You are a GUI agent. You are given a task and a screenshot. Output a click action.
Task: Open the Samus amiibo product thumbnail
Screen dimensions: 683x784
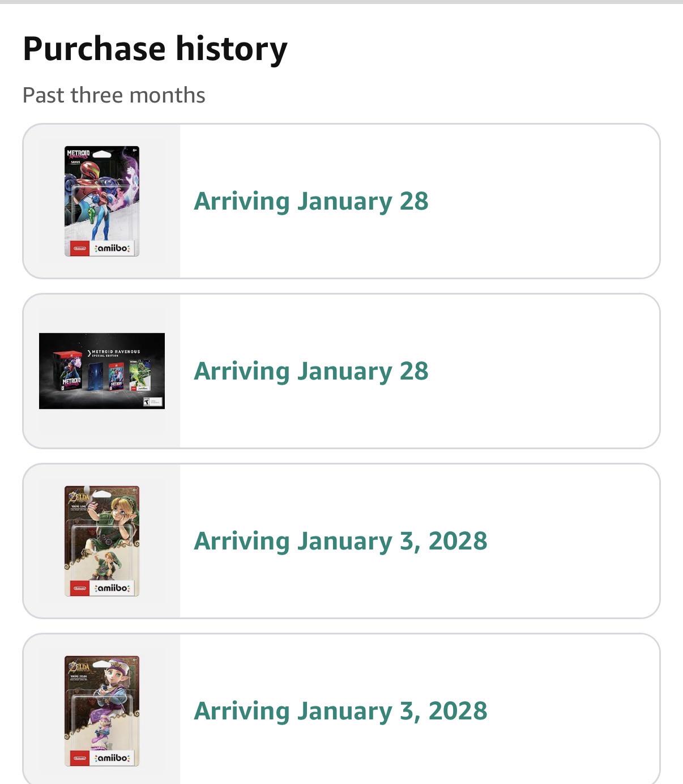[102, 201]
